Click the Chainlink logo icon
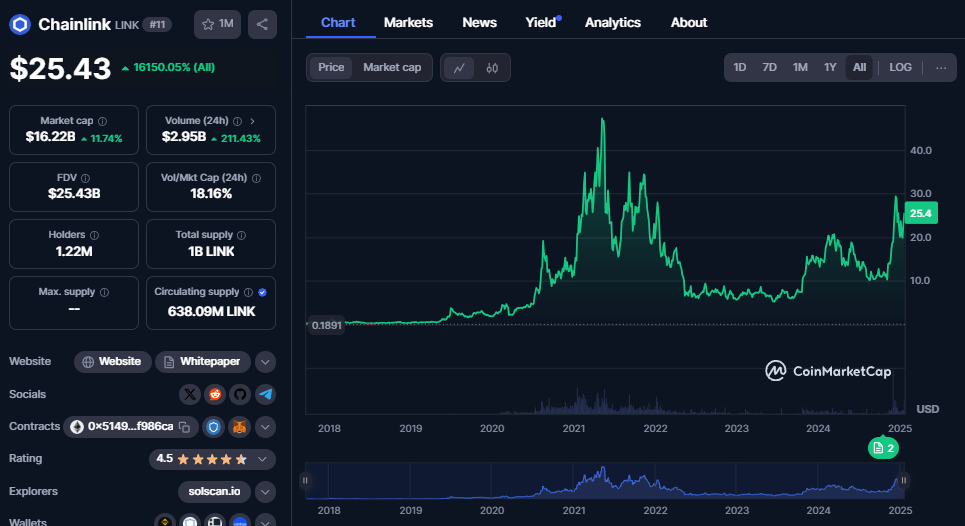This screenshot has width=965, height=526. click(x=20, y=25)
